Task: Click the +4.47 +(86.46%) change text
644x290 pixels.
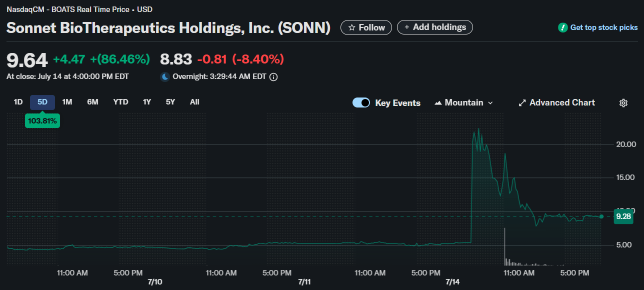Action: (x=101, y=59)
